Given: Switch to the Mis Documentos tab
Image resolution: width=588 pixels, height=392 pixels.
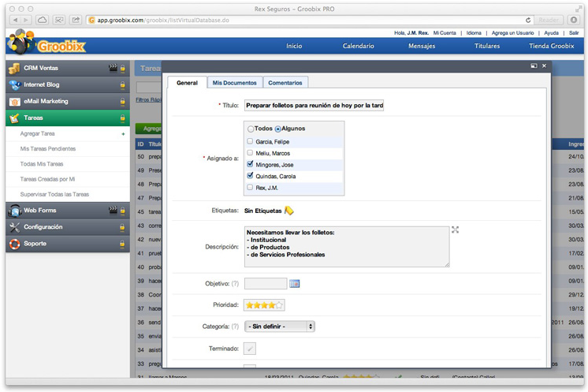Looking at the screenshot, I should click(234, 83).
